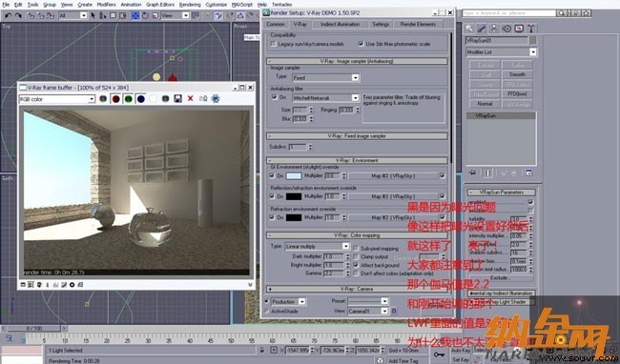Screen dimensions: 620x364
Task: Activate the Select and Rotate tool
Action: (145, 15)
